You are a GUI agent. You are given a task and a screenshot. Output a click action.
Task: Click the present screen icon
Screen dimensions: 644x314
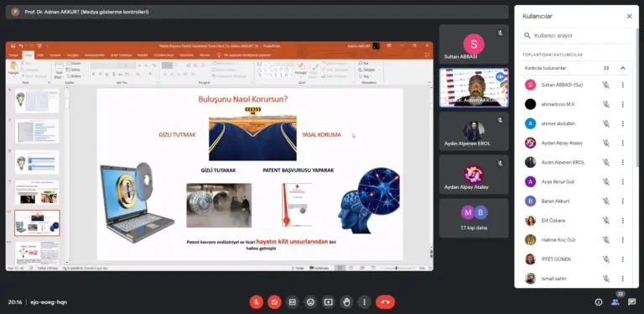pos(329,302)
